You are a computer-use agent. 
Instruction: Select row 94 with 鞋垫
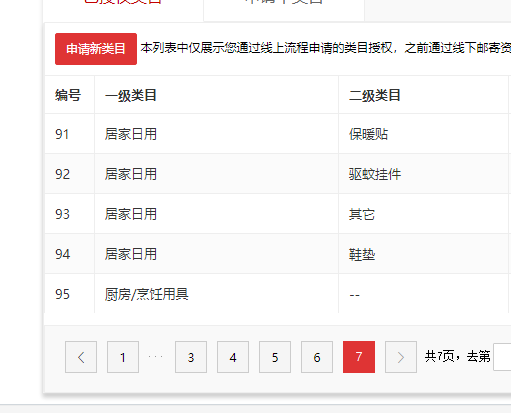point(278,254)
